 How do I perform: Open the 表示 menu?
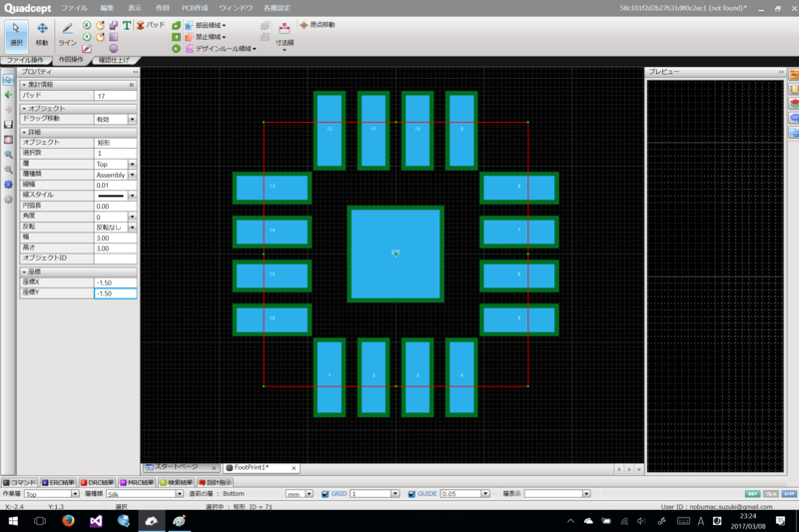[135, 8]
